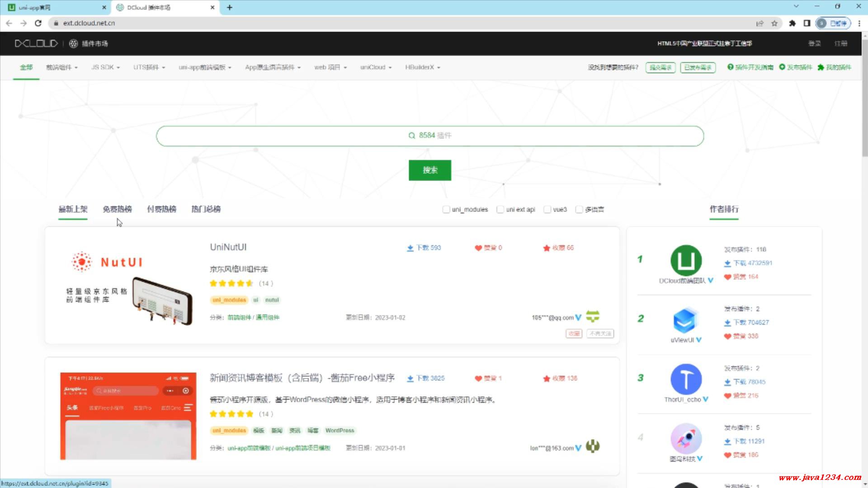Click the browser address bar URL
Screen dimensions: 868x488
coord(89,23)
